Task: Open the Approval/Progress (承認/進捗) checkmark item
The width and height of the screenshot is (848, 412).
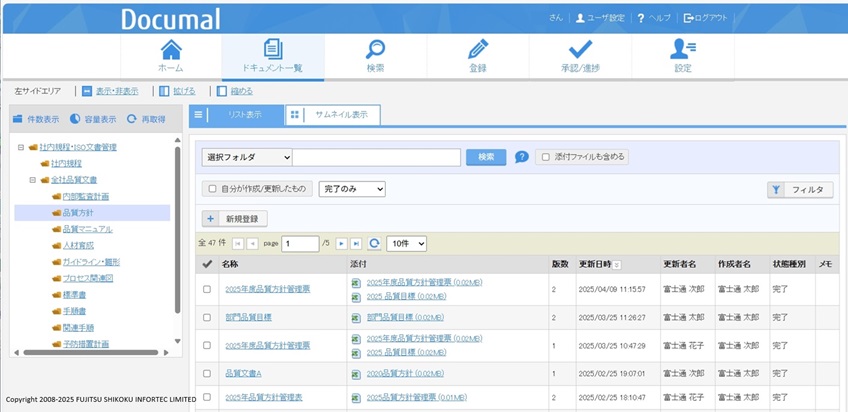Action: point(580,57)
